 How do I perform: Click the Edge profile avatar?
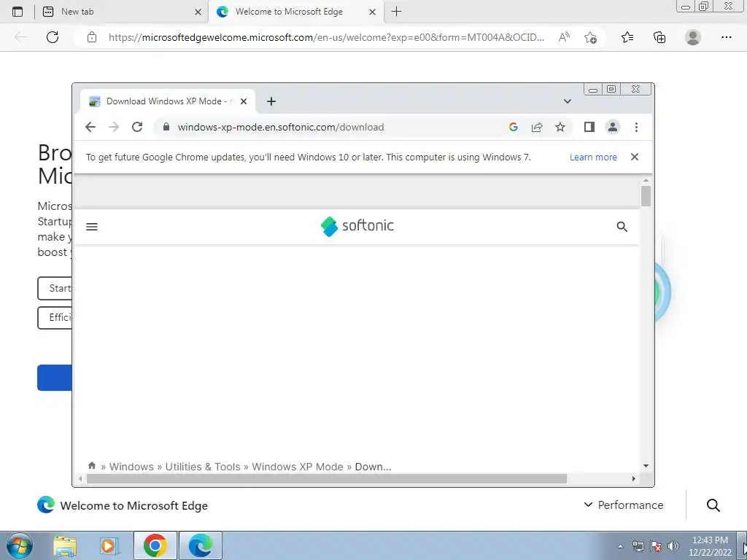click(693, 37)
